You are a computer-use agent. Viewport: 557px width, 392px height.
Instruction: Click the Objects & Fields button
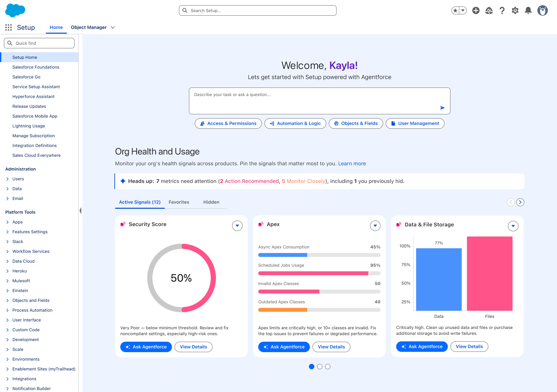click(x=356, y=123)
